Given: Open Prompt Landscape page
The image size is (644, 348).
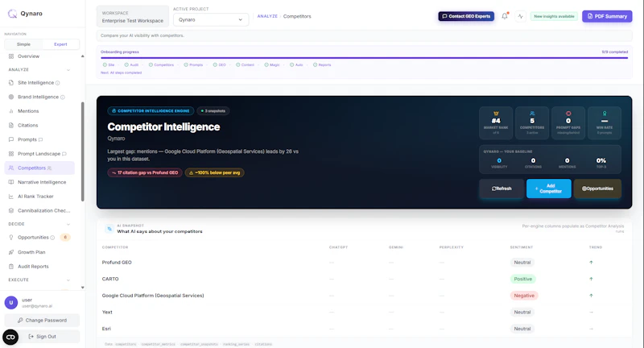Looking at the screenshot, I should tap(39, 154).
